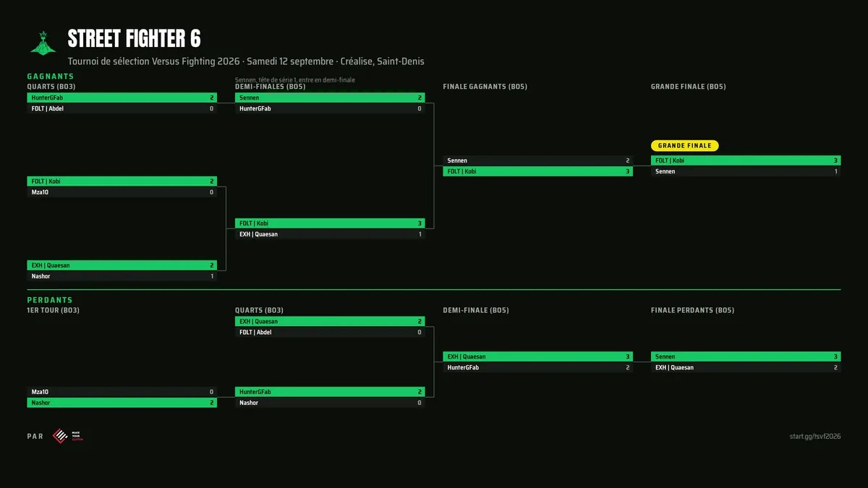The image size is (868, 488).
Task: Select Sennen in the winners final
Action: tap(537, 160)
